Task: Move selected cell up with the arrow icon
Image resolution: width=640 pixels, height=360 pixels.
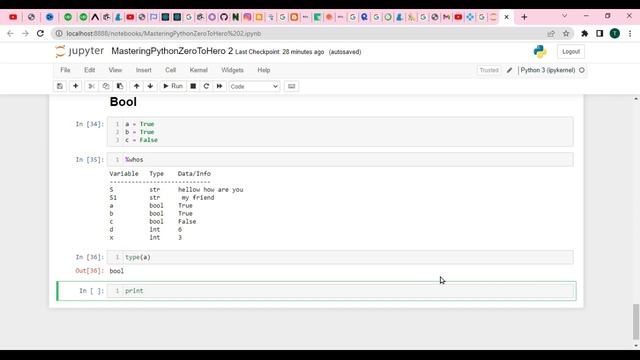Action: coord(137,86)
